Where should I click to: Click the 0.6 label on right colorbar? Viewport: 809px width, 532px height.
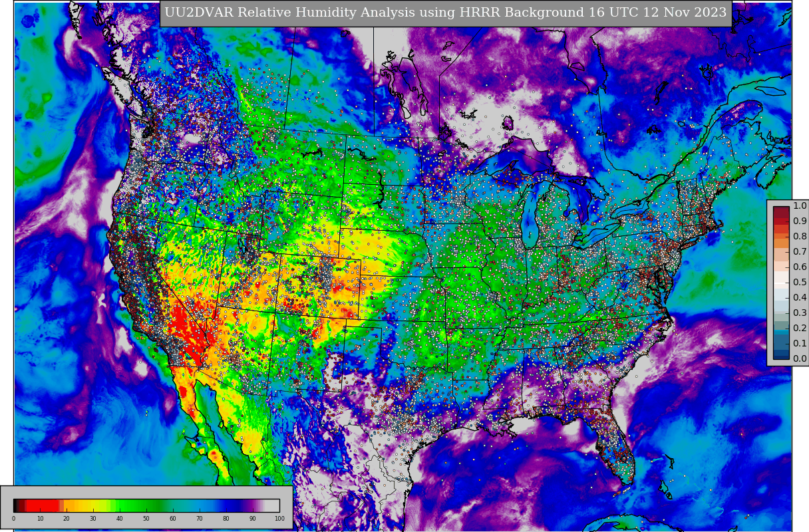click(799, 267)
